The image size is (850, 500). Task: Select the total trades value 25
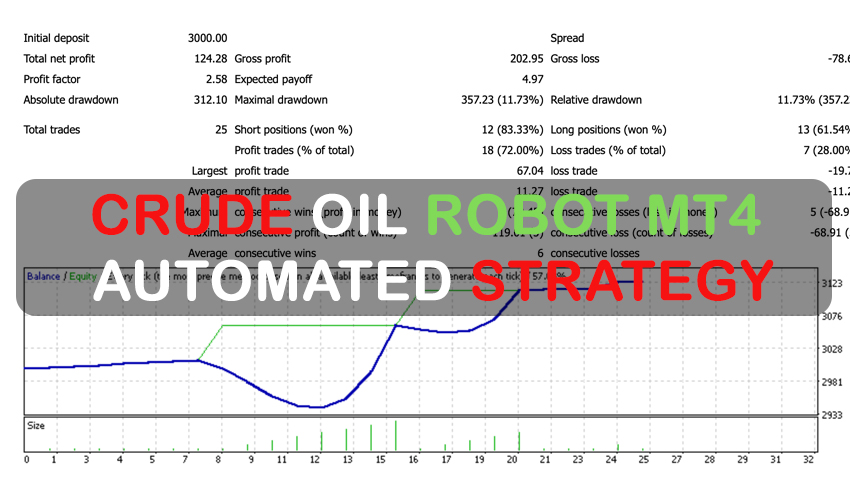pos(221,130)
